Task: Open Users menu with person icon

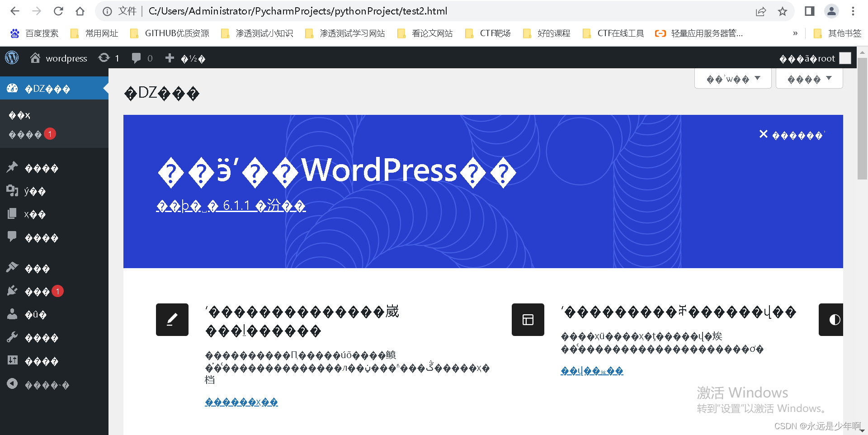Action: click(x=54, y=315)
